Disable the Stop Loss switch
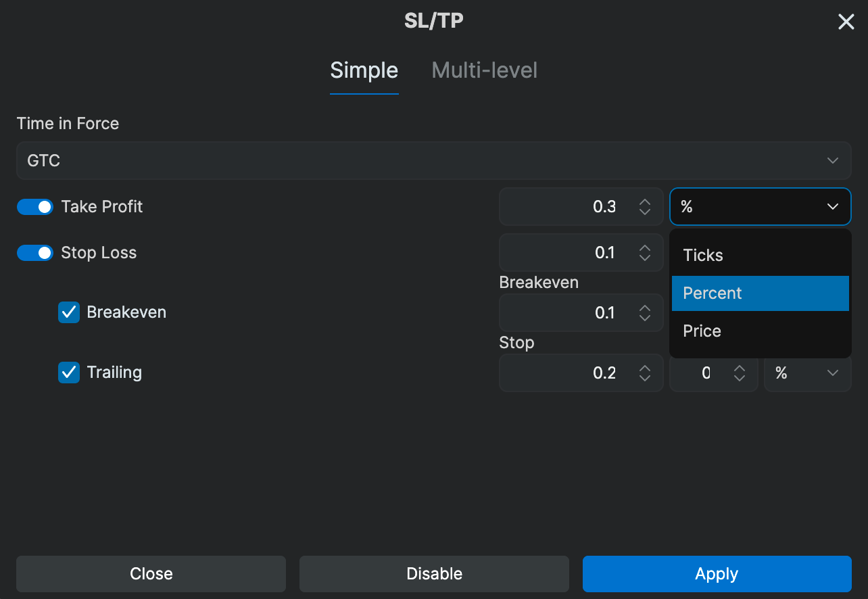Image resolution: width=868 pixels, height=599 pixels. (x=35, y=253)
